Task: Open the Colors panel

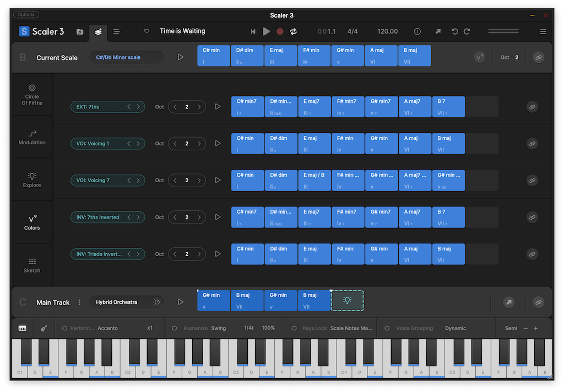Action: [x=32, y=222]
